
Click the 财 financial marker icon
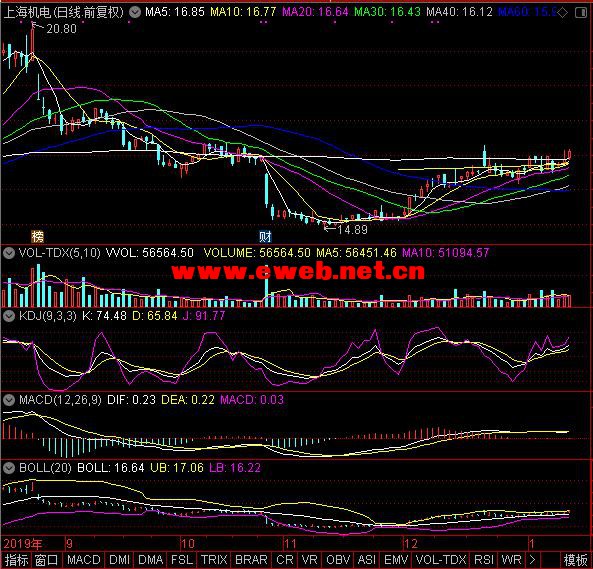[265, 237]
